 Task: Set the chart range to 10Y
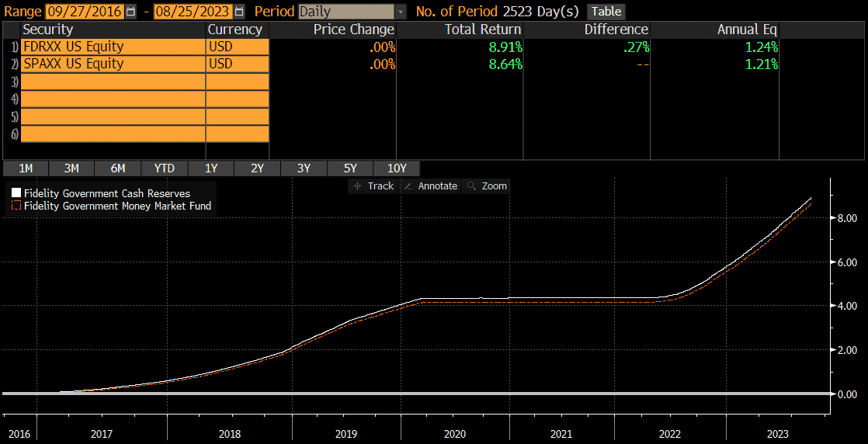pyautogui.click(x=397, y=168)
